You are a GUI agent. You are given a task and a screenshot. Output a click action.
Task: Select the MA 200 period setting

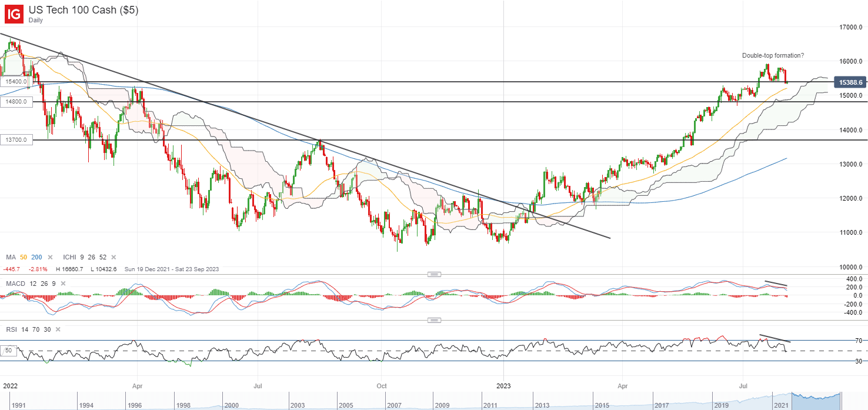(37, 258)
